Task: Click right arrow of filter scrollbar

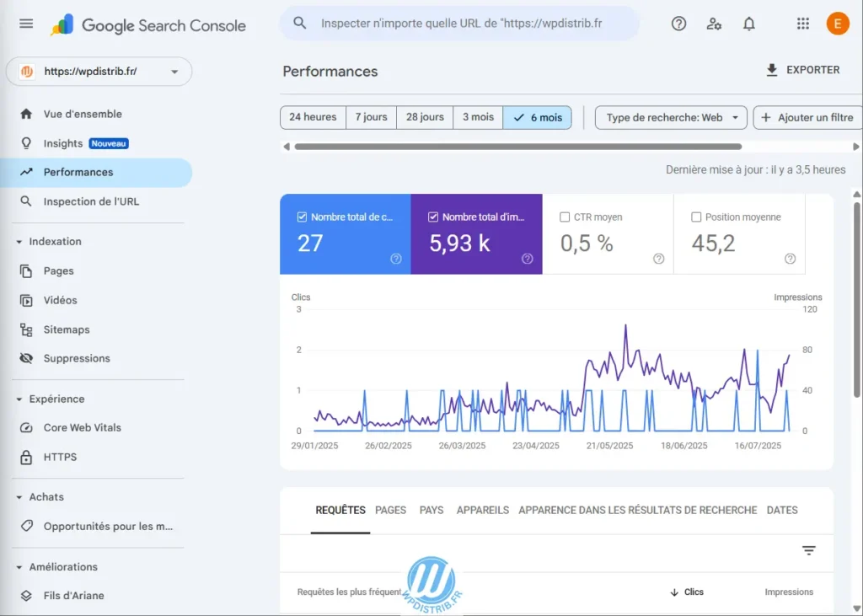Action: click(856, 147)
